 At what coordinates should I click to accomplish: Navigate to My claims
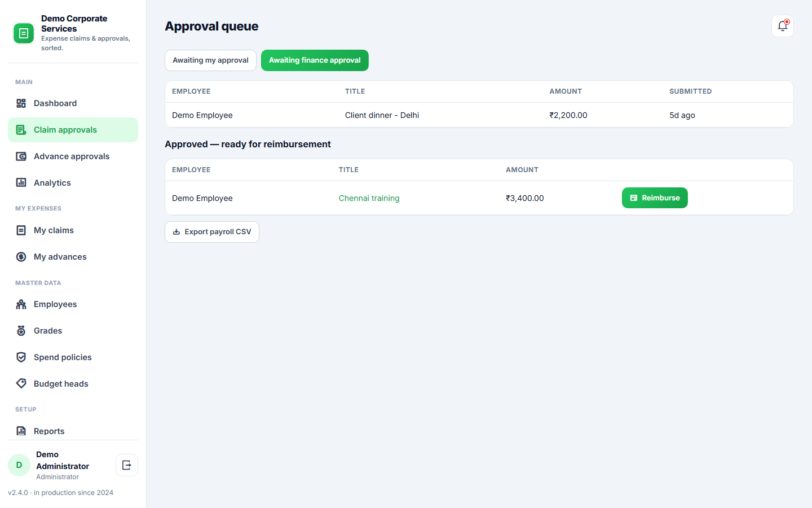73,230
